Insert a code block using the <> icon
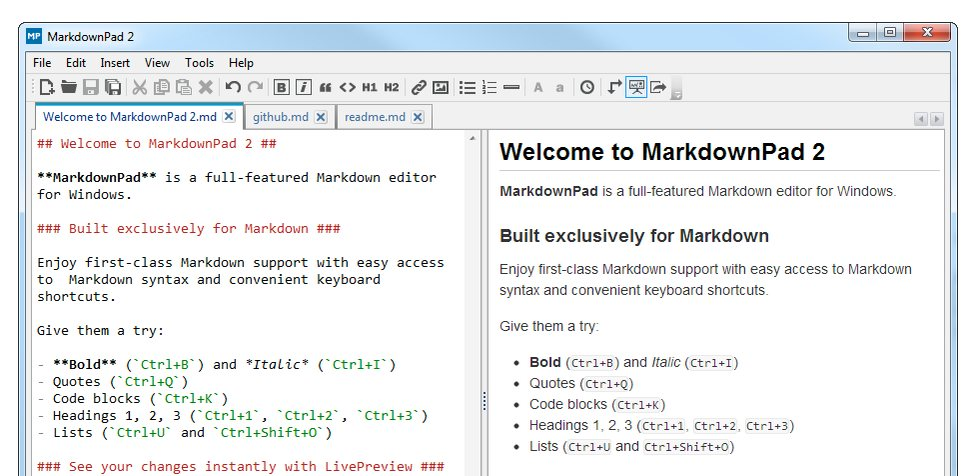 point(347,87)
